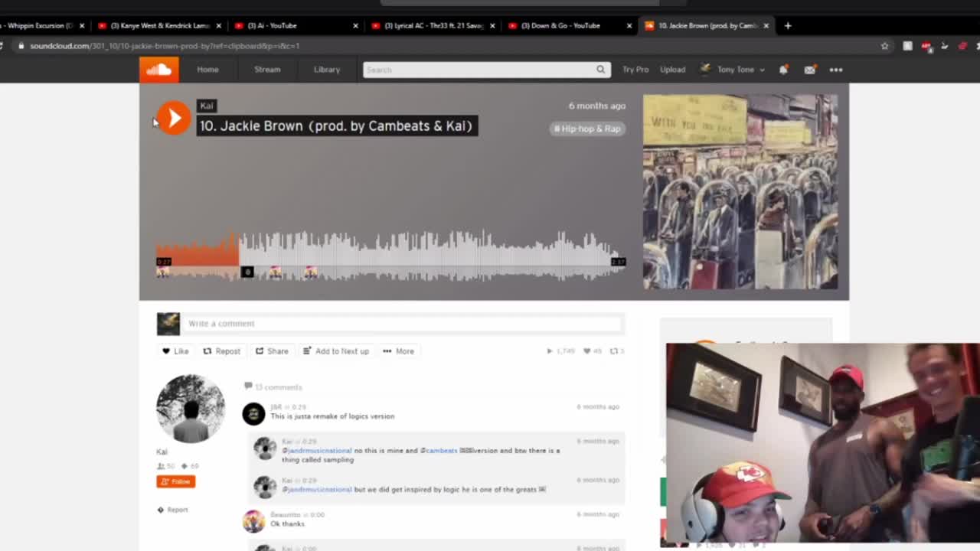Repost the track
The image size is (980, 551).
(x=222, y=350)
